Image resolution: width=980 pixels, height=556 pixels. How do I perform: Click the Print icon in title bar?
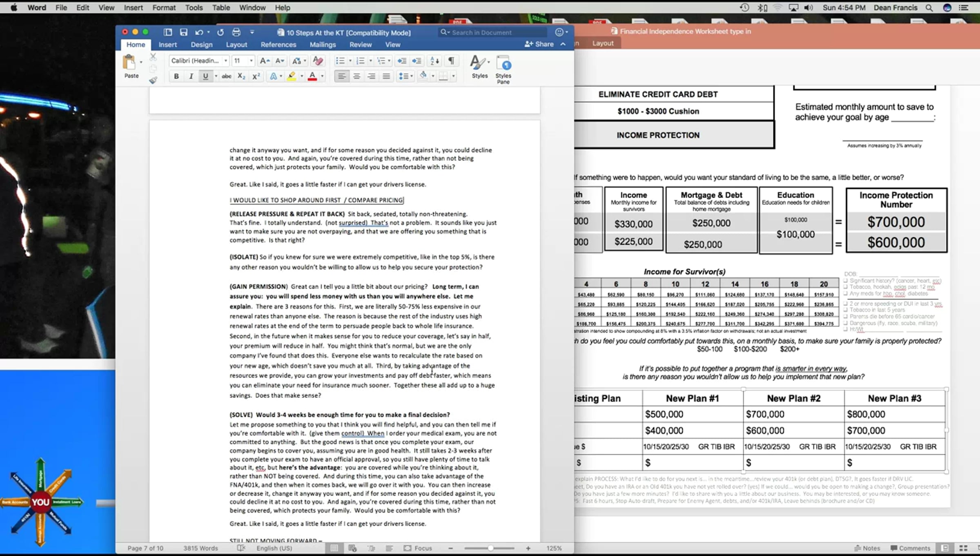(236, 32)
